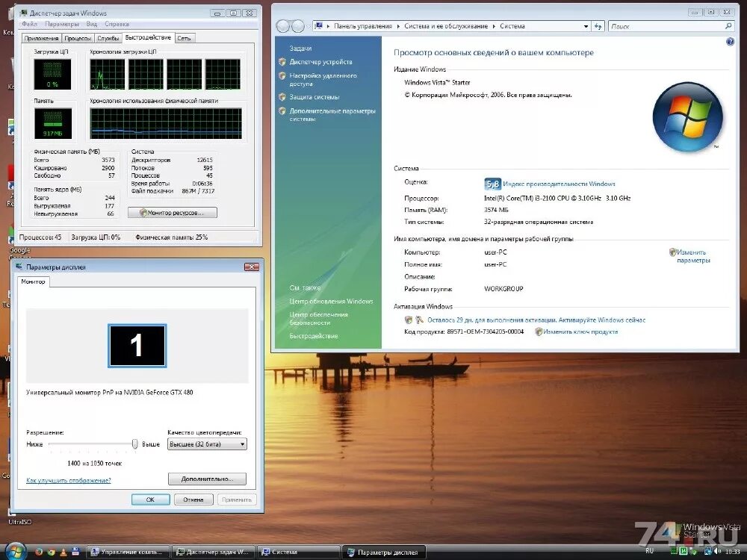Screen dimensions: 747x560
Task: Click the Back arrow in System window
Action: [283, 26]
